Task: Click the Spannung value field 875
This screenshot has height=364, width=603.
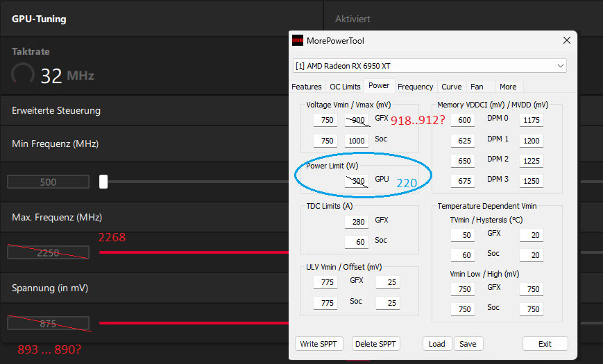Action: (x=48, y=323)
